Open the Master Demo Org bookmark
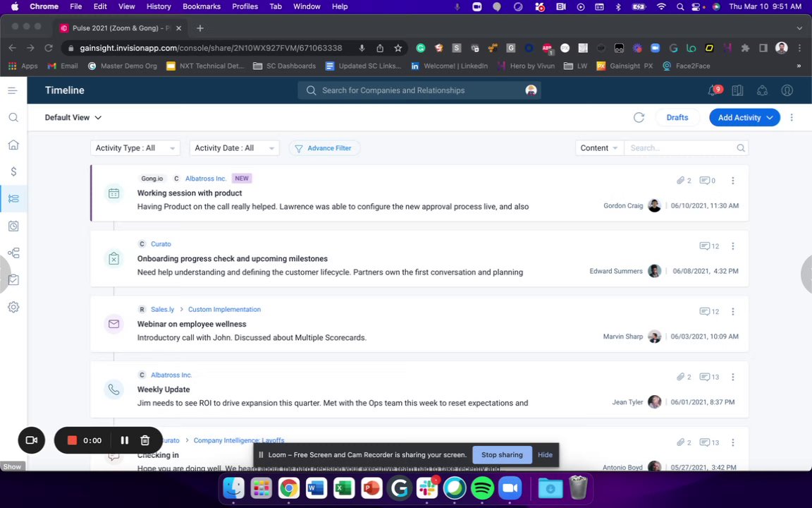Screen dimensions: 812x508 [x=123, y=66]
